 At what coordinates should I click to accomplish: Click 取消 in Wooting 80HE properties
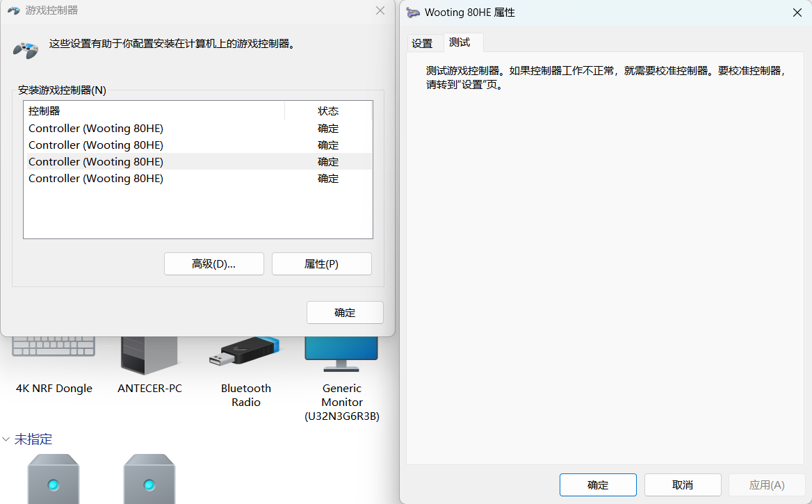click(682, 485)
